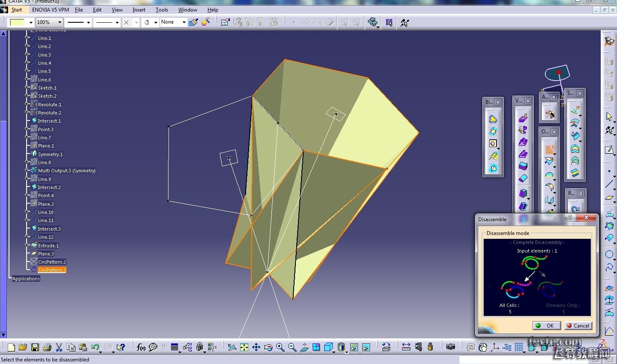Click the Print icon
617x364 pixels.
pos(47,347)
